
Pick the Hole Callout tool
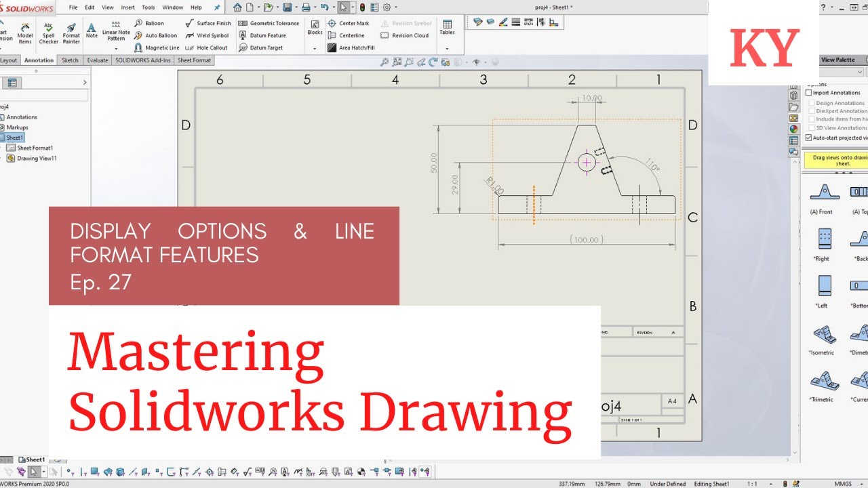207,47
